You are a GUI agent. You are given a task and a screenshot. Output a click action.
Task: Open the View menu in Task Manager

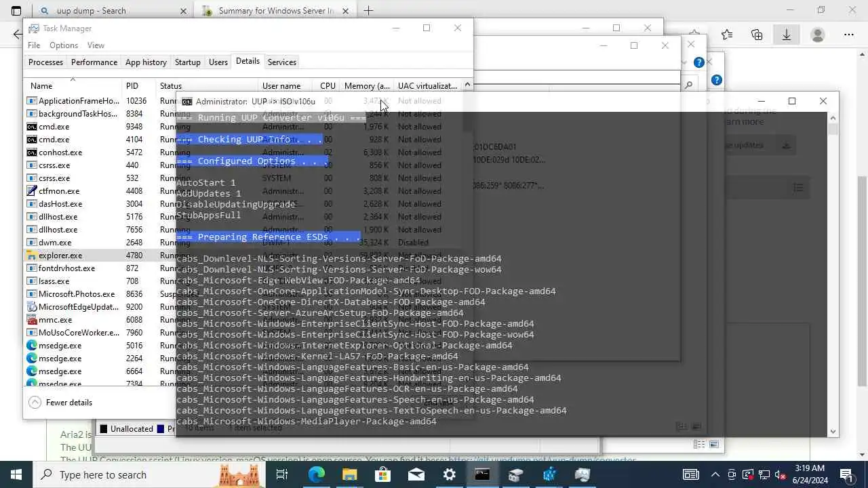96,45
